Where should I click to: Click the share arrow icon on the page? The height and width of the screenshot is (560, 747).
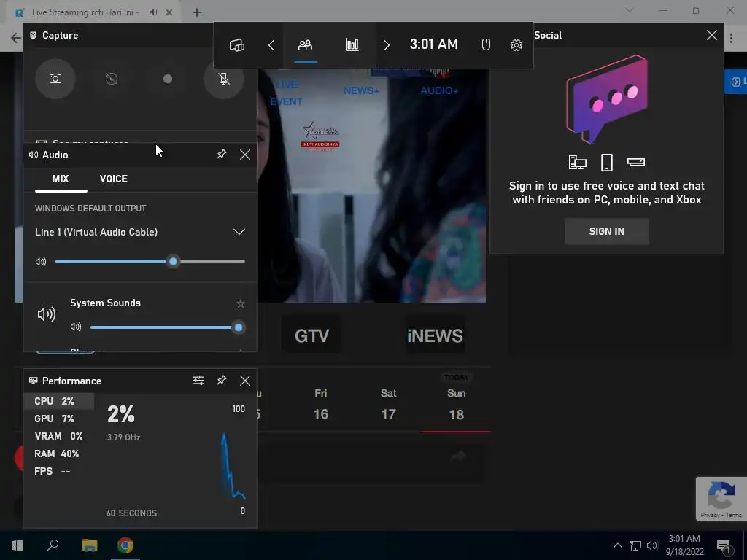point(458,456)
